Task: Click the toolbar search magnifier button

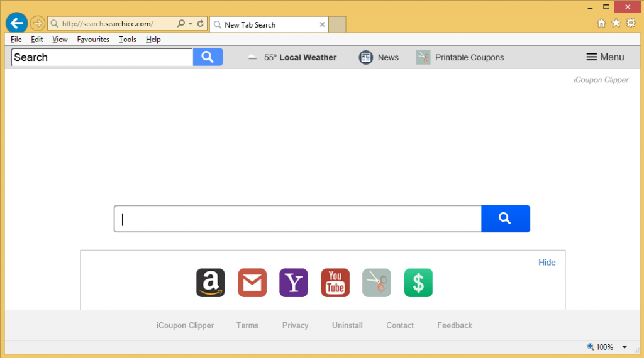Action: 208,57
